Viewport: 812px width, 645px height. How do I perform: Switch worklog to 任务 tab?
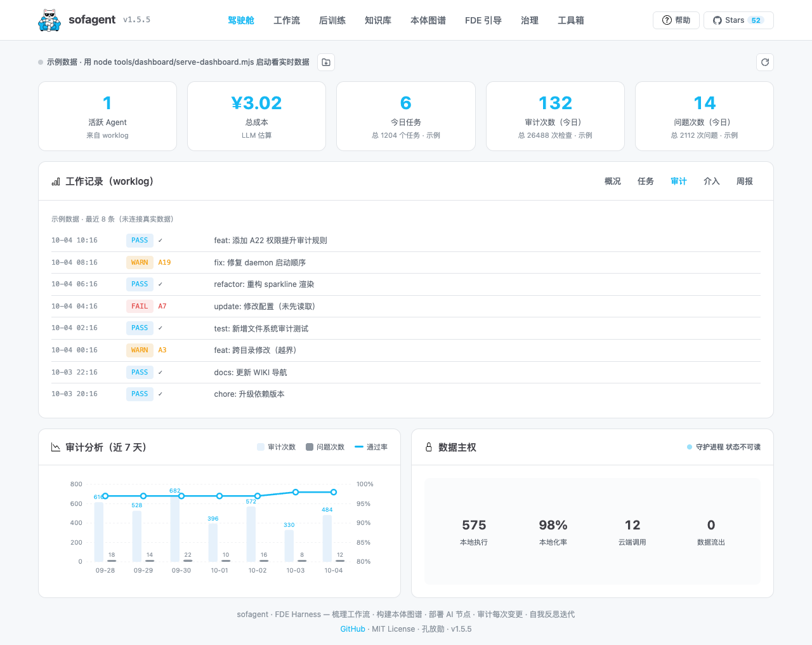(646, 182)
